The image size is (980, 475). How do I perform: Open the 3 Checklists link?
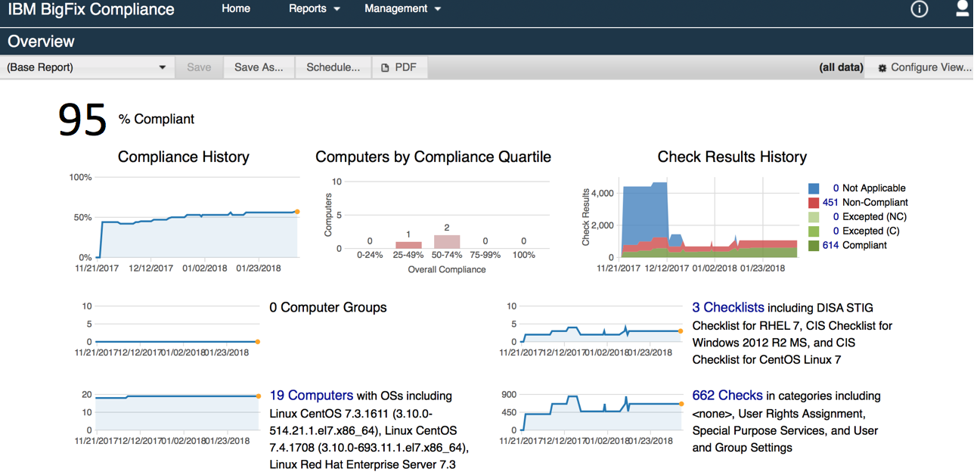tap(728, 308)
